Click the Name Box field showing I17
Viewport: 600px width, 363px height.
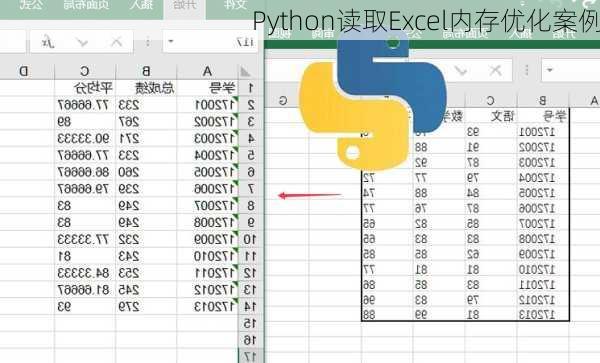210,42
